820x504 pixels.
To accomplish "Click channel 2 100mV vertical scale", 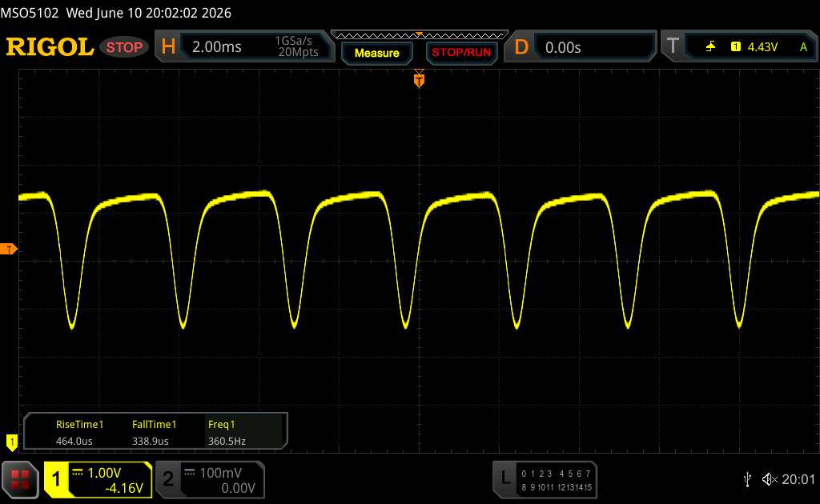I will tap(220, 473).
